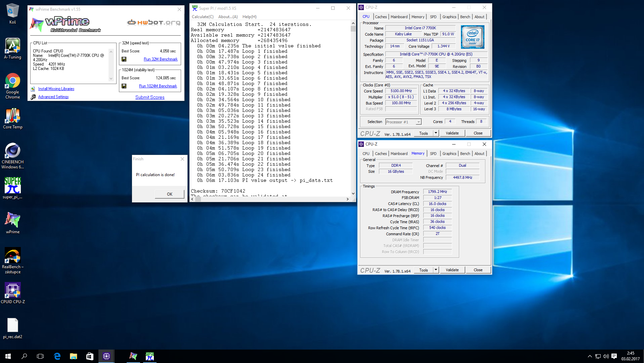
Task: Switch to Caches tab in top CPU-Z window
Action: pos(381,17)
